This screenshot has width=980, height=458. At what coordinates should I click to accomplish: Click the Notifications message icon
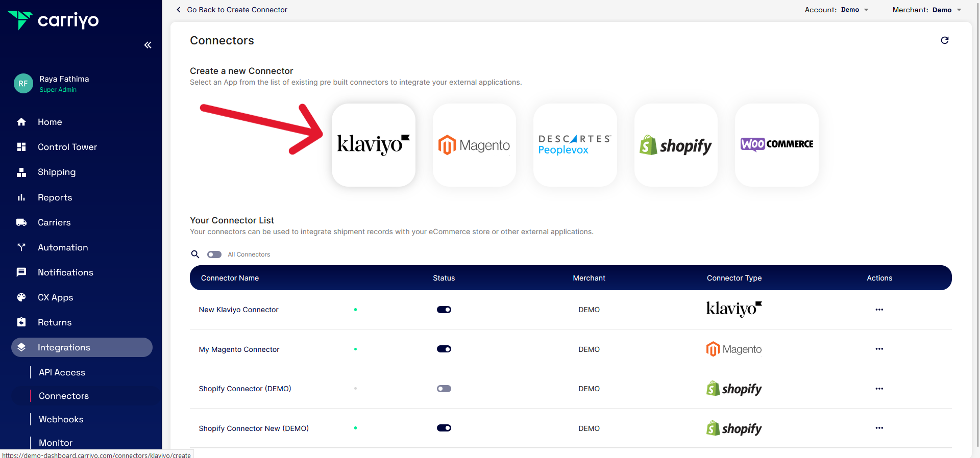(21, 272)
